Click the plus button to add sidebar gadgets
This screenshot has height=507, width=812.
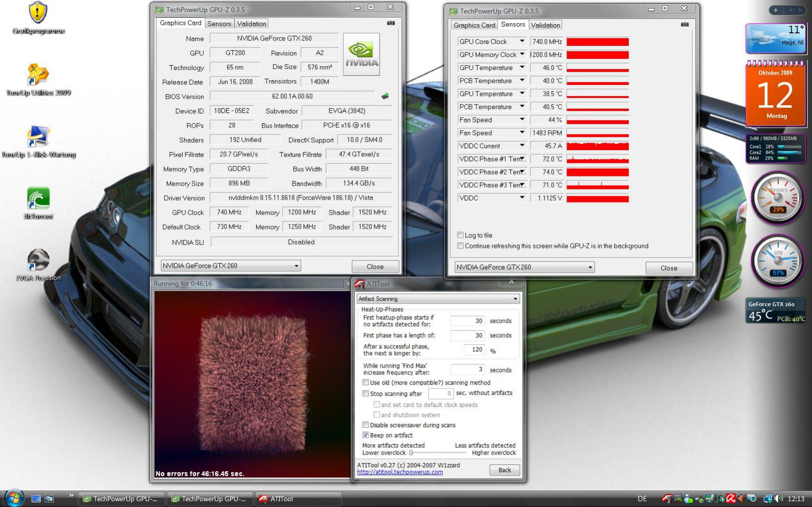point(775,10)
